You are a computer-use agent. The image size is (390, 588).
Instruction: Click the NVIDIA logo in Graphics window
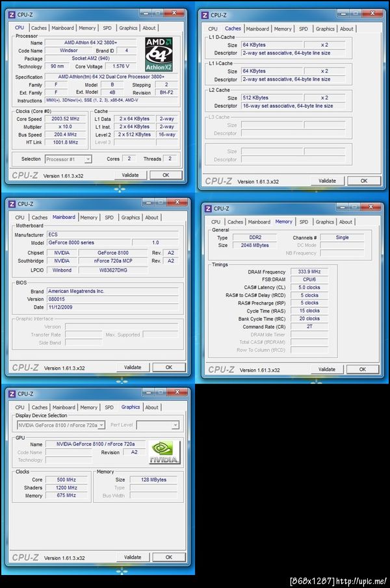tap(164, 453)
